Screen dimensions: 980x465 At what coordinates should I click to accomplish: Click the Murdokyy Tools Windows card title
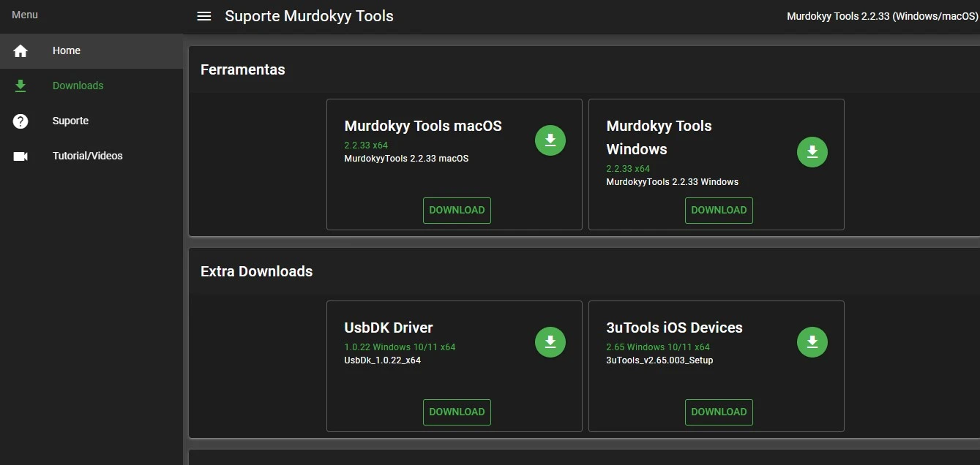[x=659, y=137]
